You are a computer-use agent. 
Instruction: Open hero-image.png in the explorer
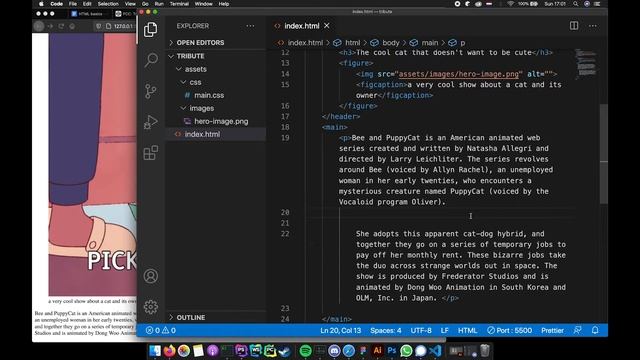point(216,121)
